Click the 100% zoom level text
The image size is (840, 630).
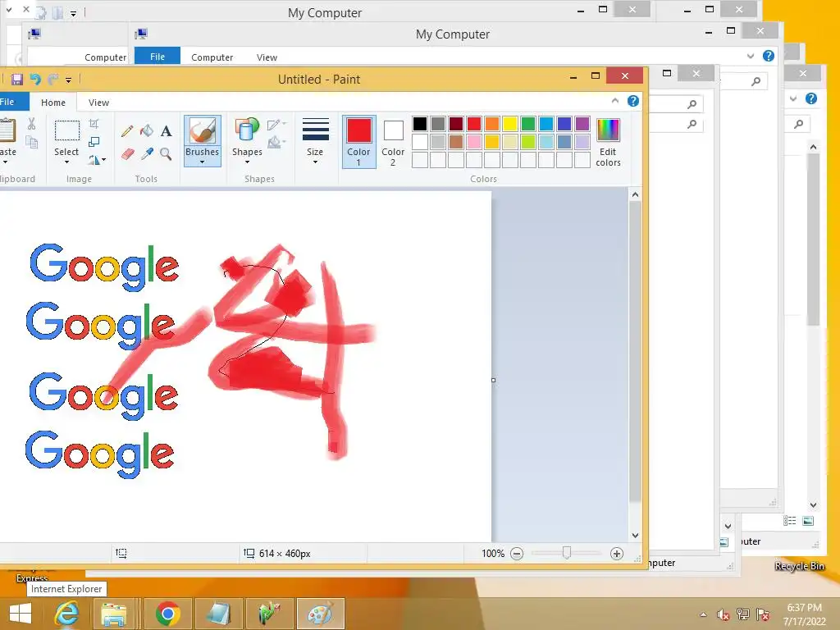tap(493, 554)
